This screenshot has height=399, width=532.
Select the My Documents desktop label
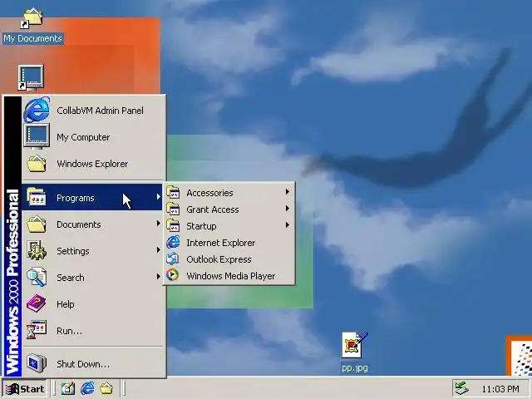point(33,38)
